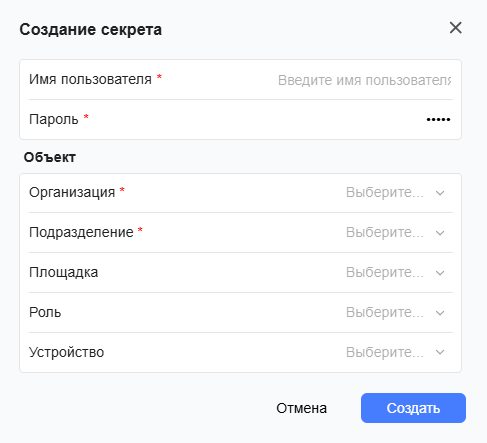Click the Отмена button
The width and height of the screenshot is (487, 443).
click(301, 408)
